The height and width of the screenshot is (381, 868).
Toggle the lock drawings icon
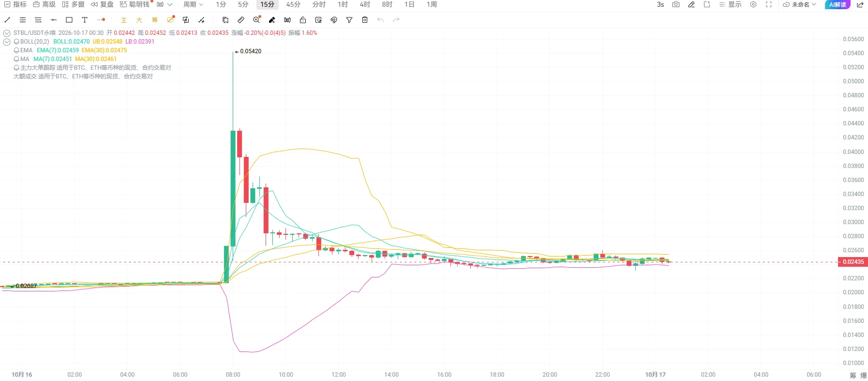[303, 20]
